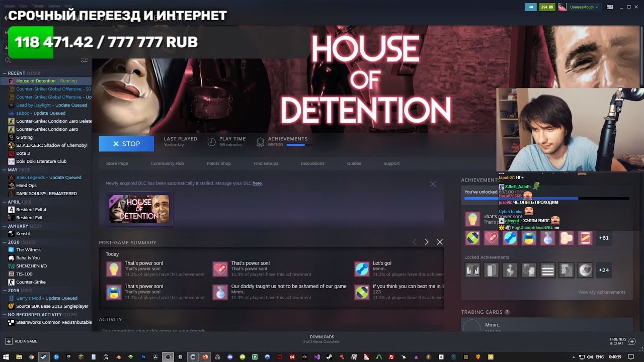Click the main page vertical scrollbar

coord(641,55)
